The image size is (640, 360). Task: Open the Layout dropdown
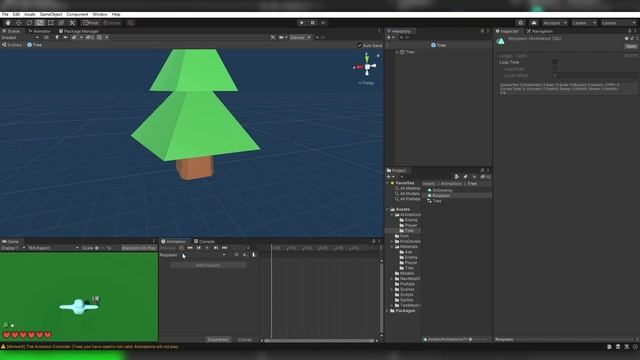click(x=619, y=23)
